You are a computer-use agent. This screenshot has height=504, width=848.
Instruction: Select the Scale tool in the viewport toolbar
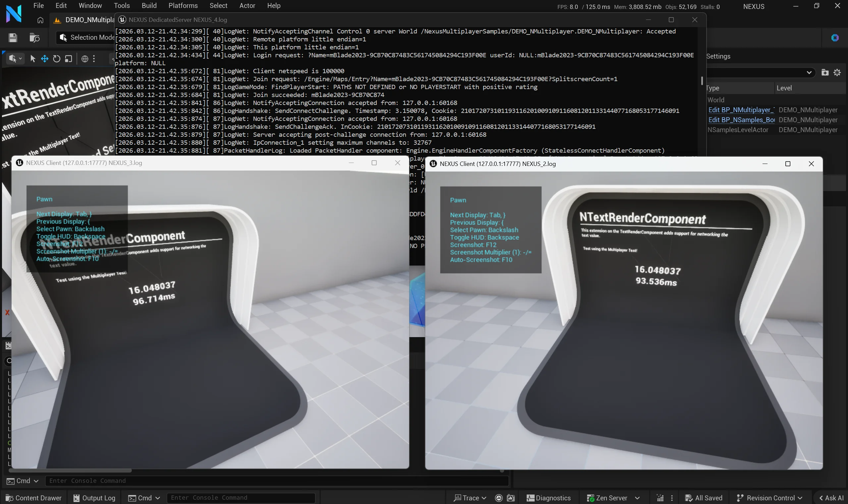68,58
